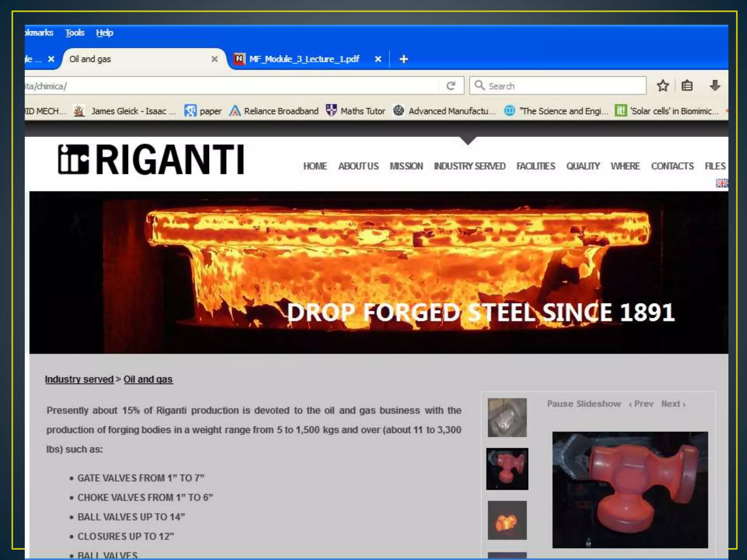Go to Prev slideshow image
The width and height of the screenshot is (747, 560).
(x=641, y=404)
